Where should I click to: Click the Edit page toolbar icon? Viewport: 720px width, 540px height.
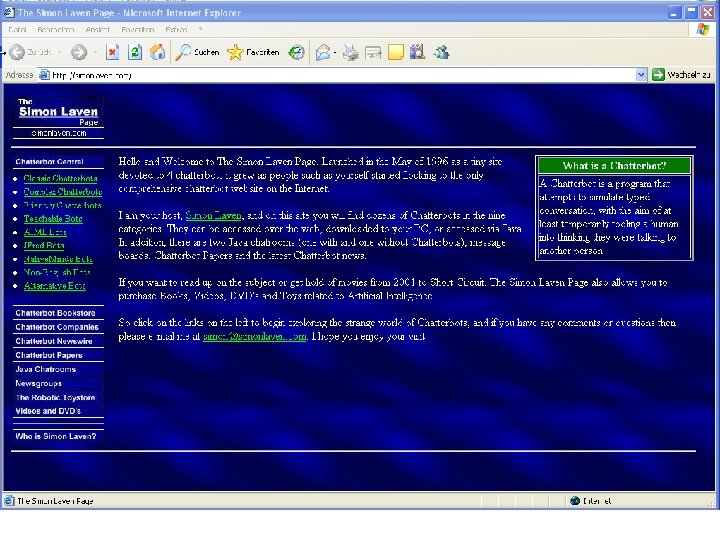click(373, 52)
